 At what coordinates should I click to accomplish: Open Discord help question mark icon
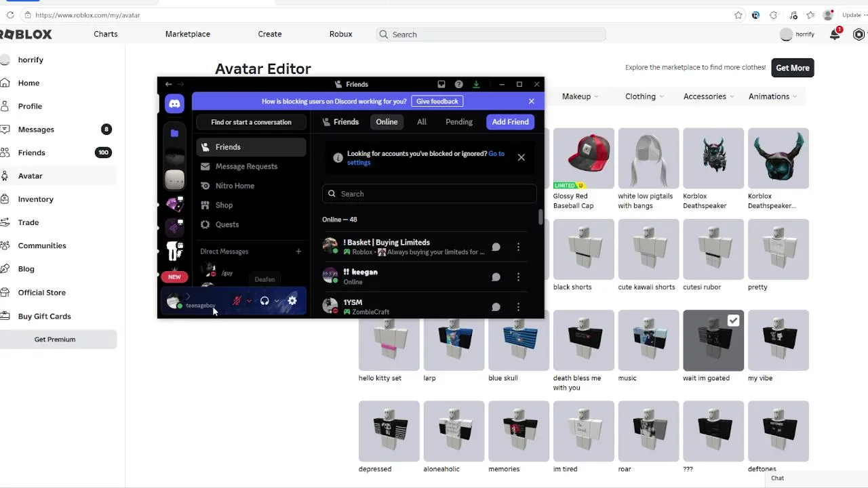point(459,84)
